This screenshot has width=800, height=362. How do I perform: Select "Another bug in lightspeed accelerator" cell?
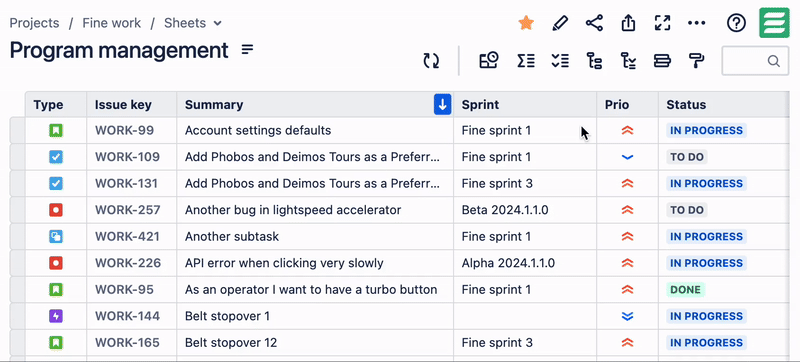pos(315,210)
